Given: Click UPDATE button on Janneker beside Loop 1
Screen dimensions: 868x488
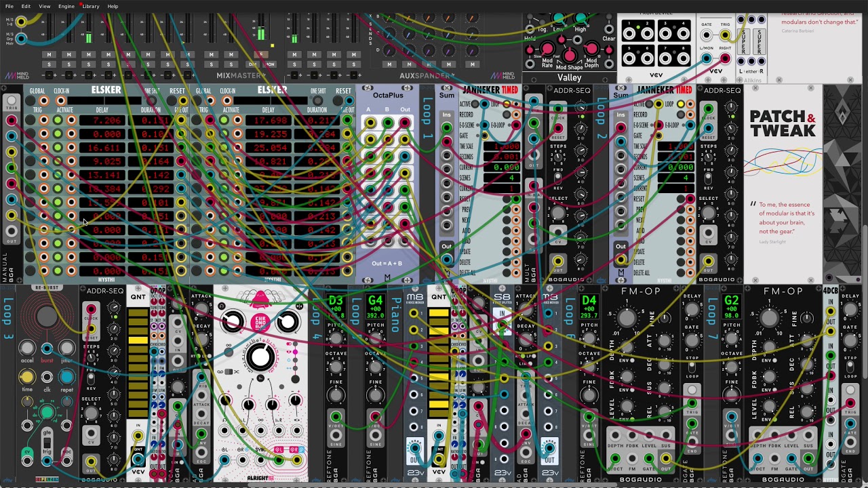Looking at the screenshot, I should tap(507, 251).
